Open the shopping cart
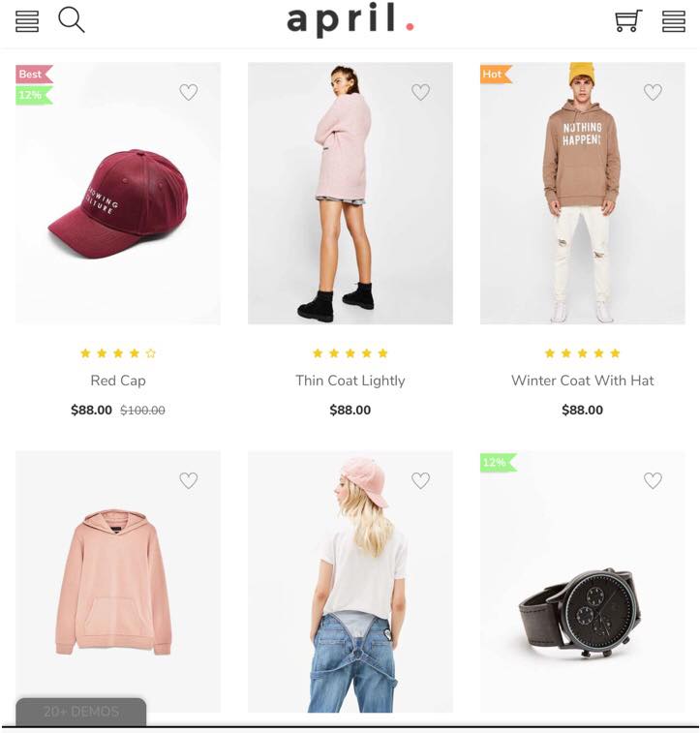The image size is (700, 733). click(x=628, y=21)
